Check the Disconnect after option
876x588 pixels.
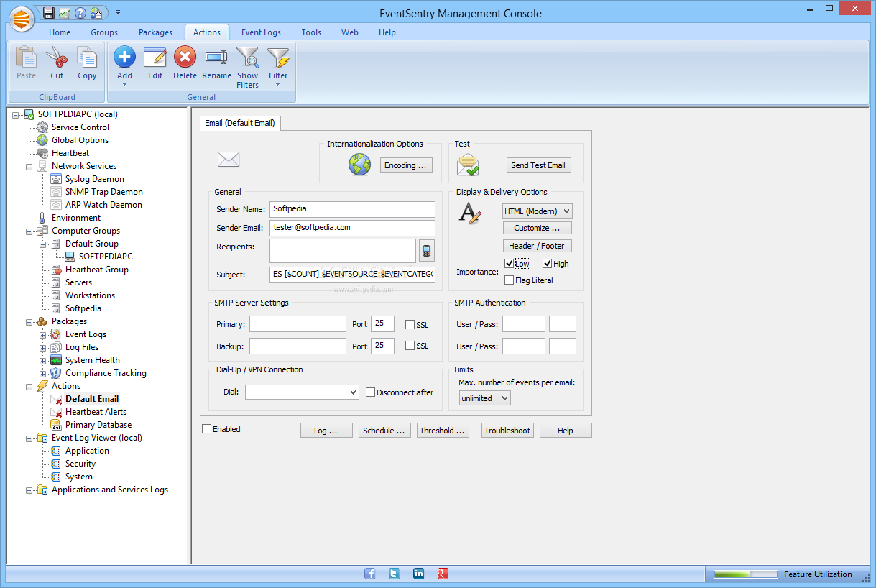pos(371,392)
